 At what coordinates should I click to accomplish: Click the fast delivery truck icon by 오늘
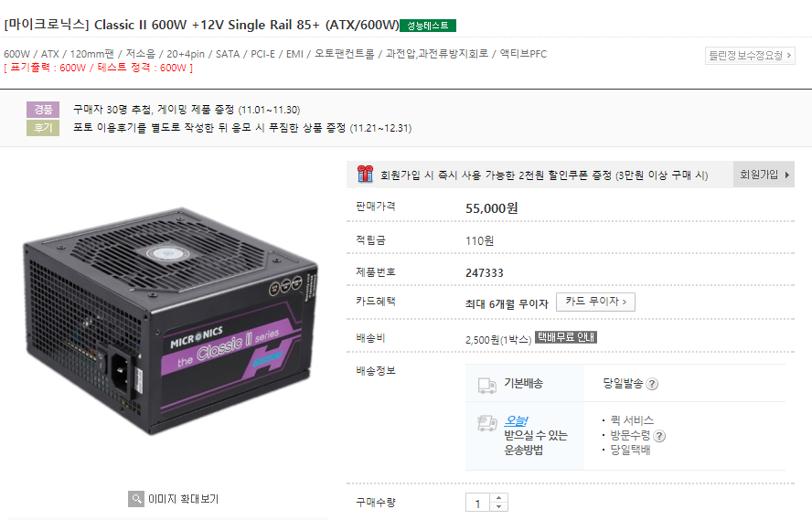click(x=486, y=423)
